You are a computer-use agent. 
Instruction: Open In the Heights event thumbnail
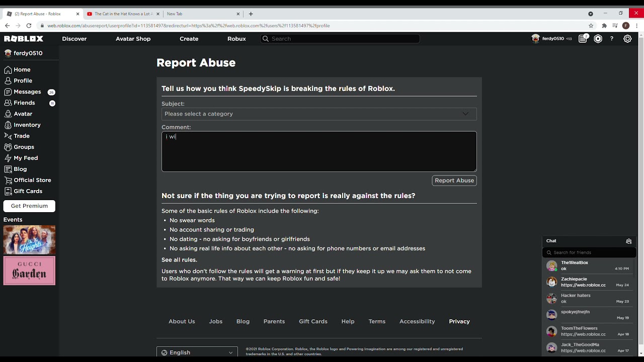pyautogui.click(x=29, y=240)
